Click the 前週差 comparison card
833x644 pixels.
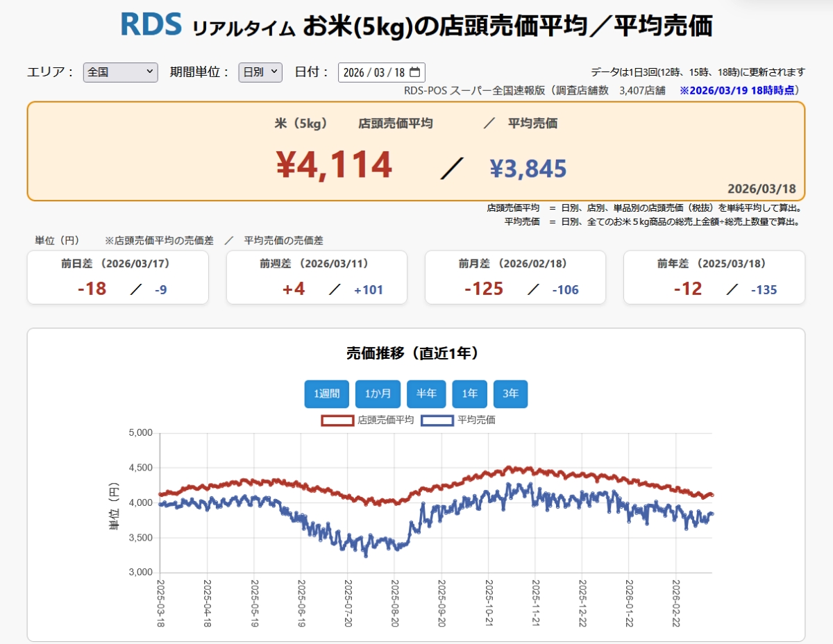coord(317,278)
